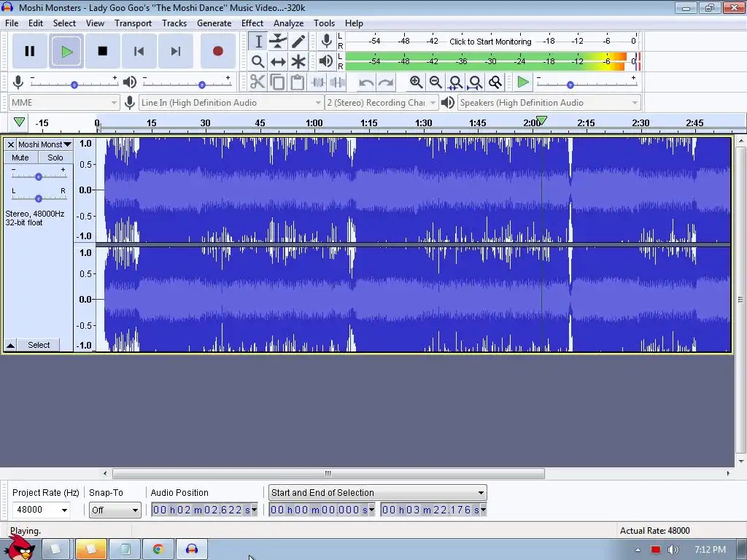Mute the Moshi Monst track
747x560 pixels.
point(20,157)
